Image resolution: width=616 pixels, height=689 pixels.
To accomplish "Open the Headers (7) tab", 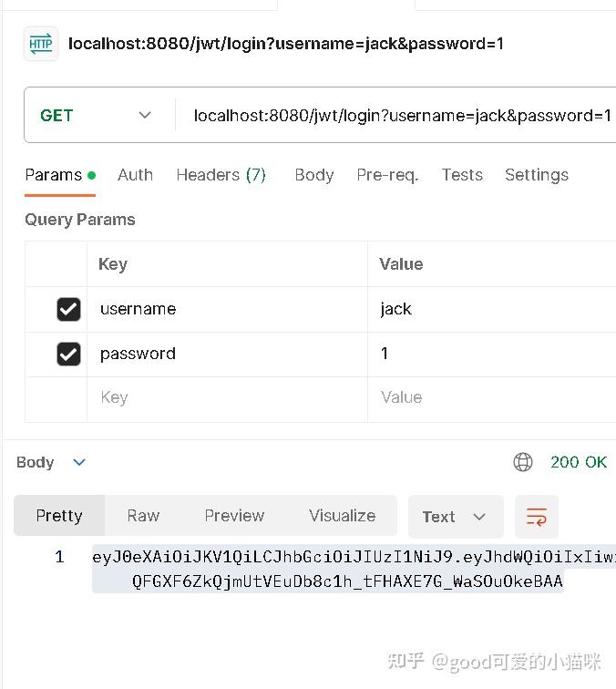I will (221, 175).
